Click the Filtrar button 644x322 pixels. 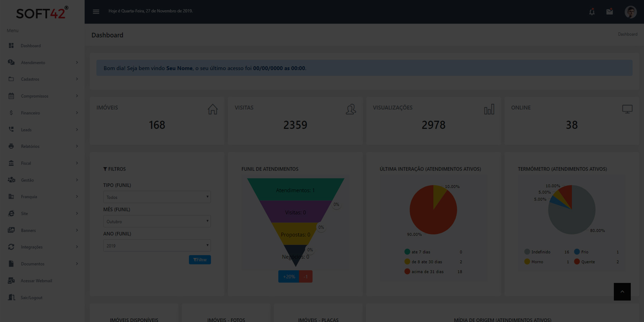point(200,260)
